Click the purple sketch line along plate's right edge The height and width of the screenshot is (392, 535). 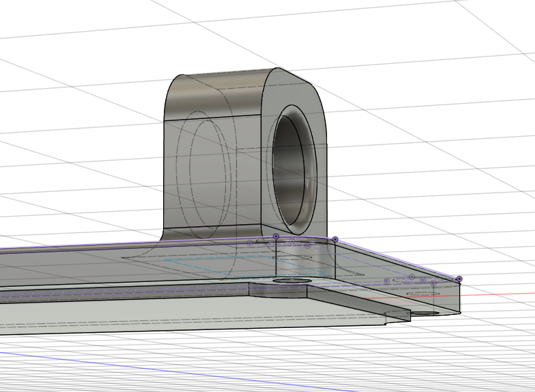pos(399,260)
